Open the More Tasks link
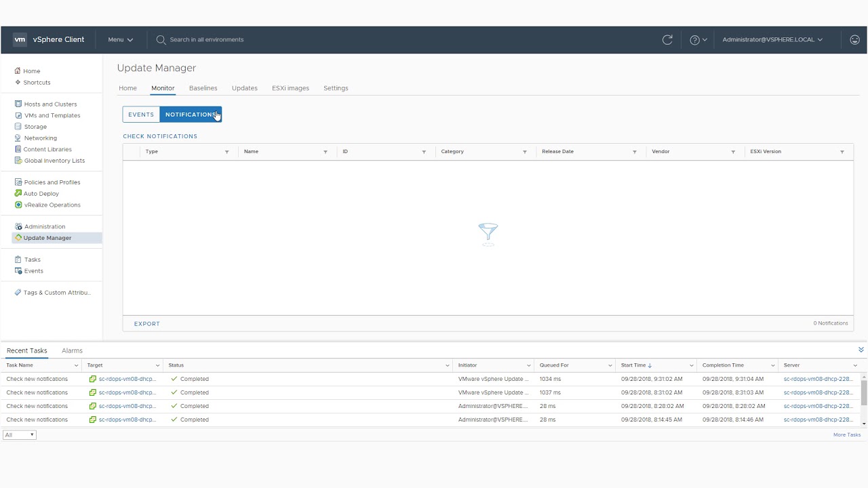 pos(847,435)
